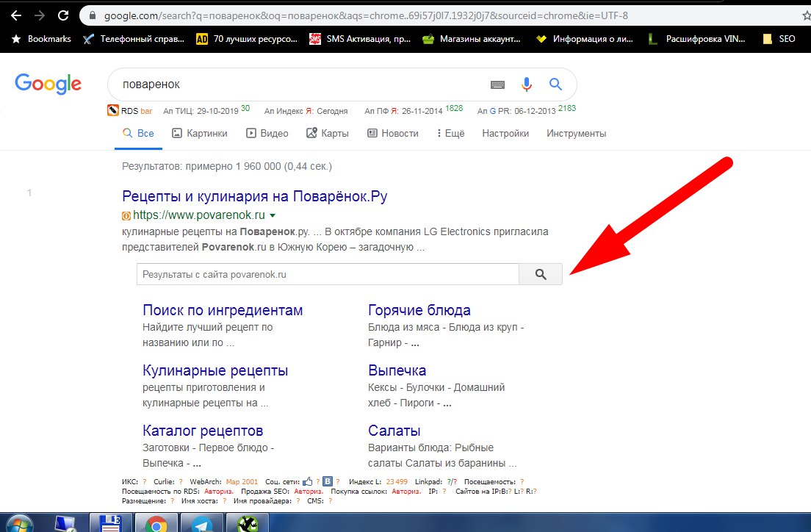
Task: Expand the green dropdown arrow next to povarenok URL
Action: (273, 216)
